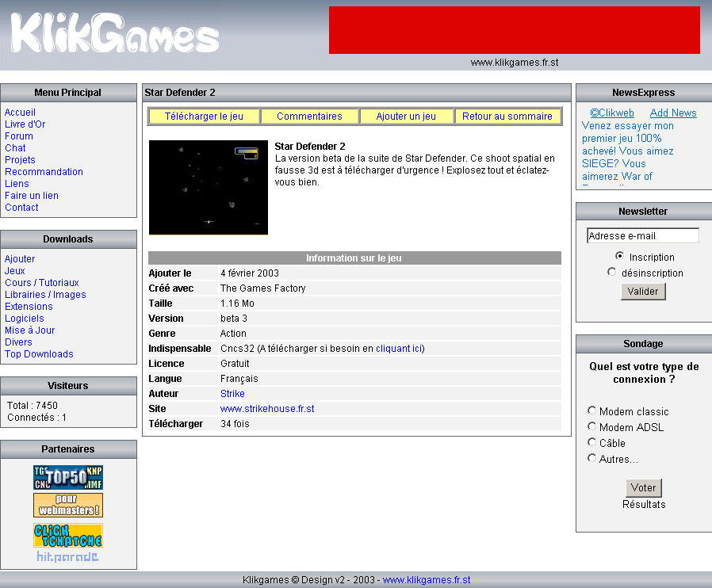Open Télécharger le jeu tab
Screen dimensions: 712x588
(x=204, y=116)
